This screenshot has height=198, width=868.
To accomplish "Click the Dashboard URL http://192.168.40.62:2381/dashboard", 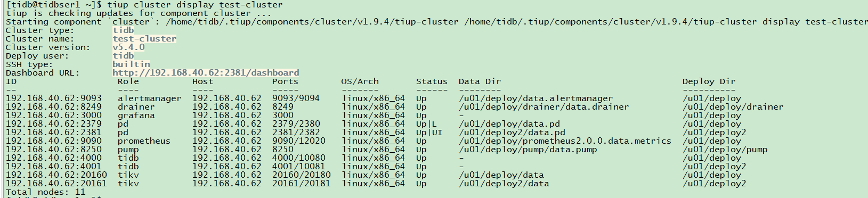I will pyautogui.click(x=206, y=73).
